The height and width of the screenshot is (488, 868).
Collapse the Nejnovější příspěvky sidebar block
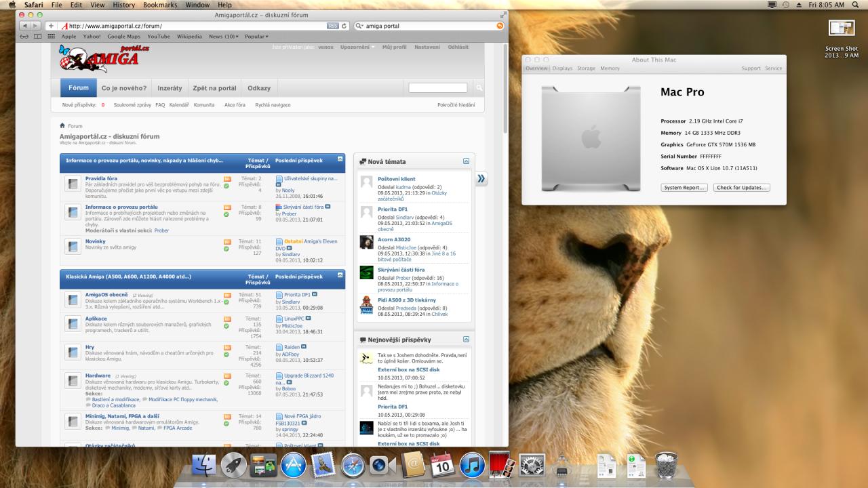pyautogui.click(x=466, y=339)
